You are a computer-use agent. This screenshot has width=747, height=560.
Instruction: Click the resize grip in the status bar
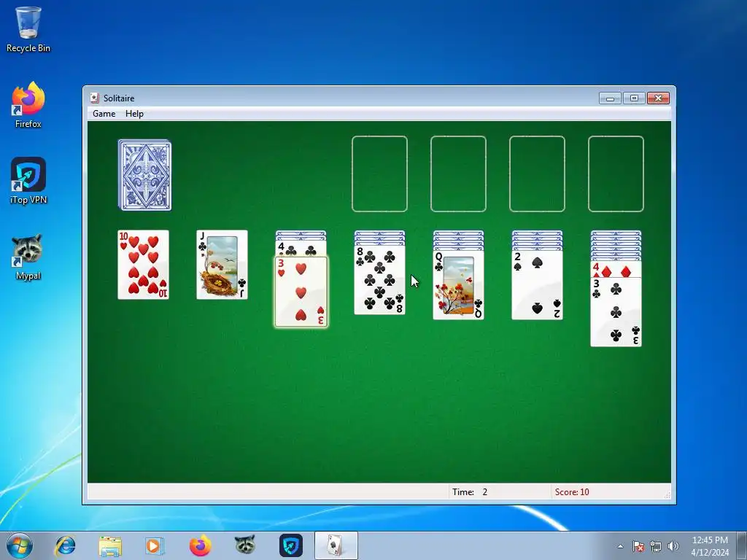(667, 495)
